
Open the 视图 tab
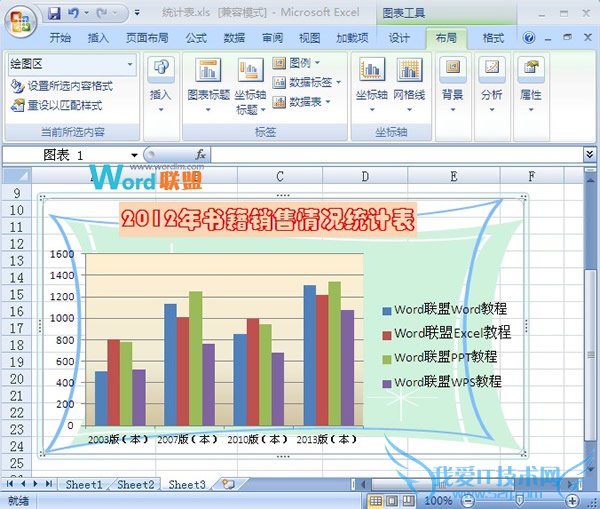pyautogui.click(x=309, y=38)
